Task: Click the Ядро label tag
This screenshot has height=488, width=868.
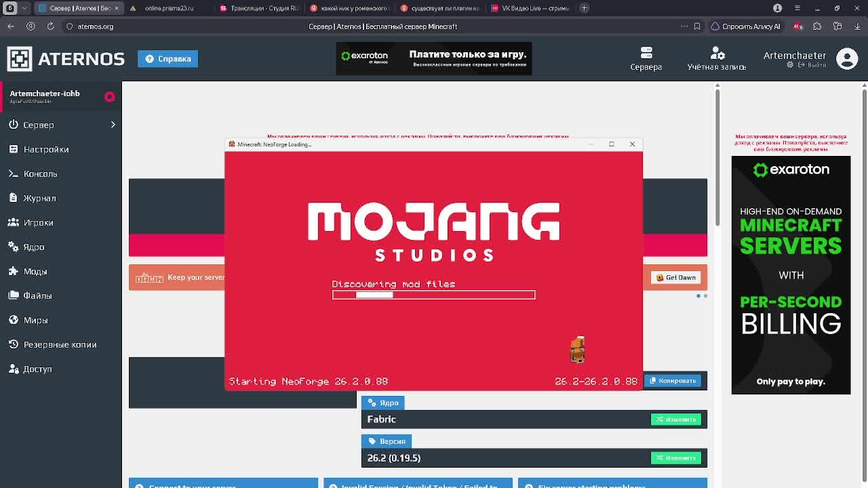Action: (383, 403)
